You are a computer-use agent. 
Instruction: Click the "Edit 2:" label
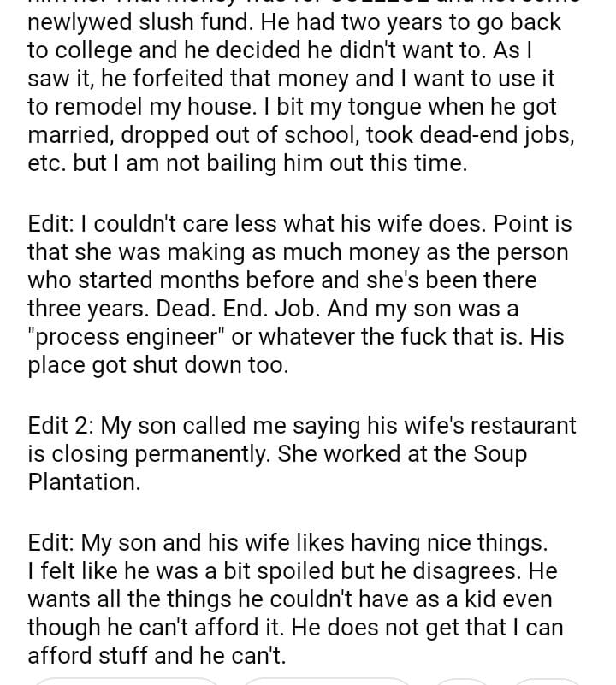(x=61, y=425)
